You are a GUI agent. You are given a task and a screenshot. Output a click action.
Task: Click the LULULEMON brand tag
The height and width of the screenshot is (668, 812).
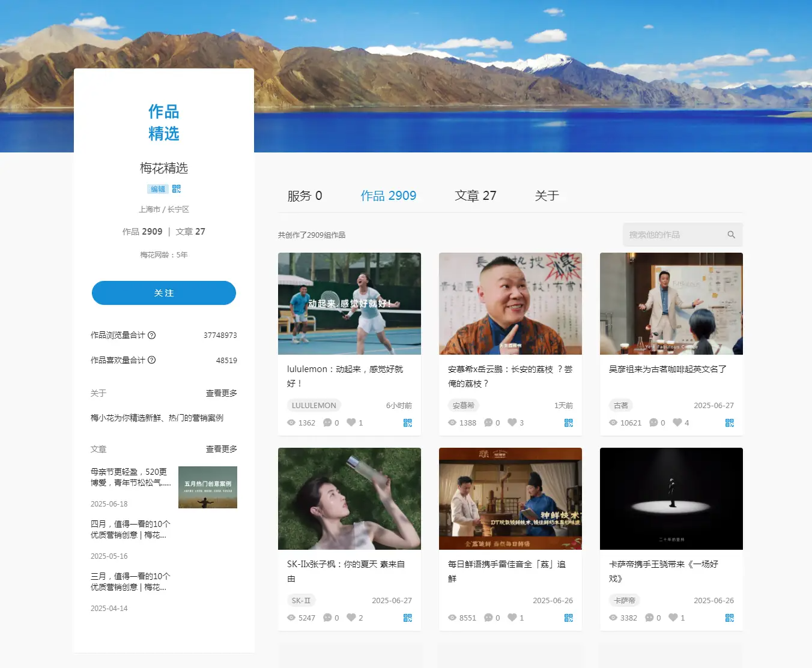314,406
